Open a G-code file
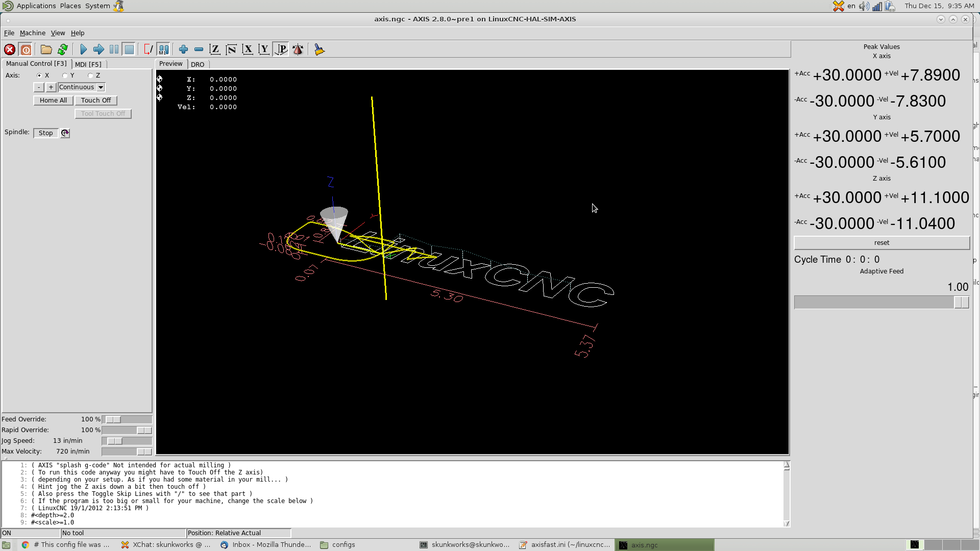Screen dimensions: 980x551 tap(46, 49)
